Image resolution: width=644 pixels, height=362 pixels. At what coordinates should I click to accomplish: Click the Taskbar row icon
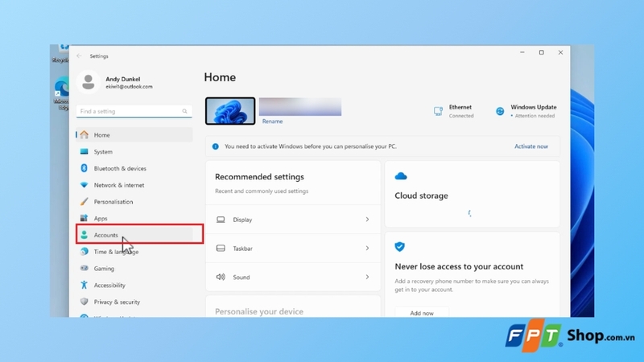tap(221, 249)
